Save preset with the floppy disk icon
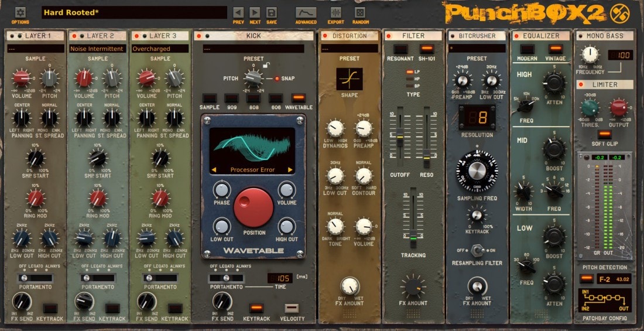The image size is (644, 331). click(272, 12)
